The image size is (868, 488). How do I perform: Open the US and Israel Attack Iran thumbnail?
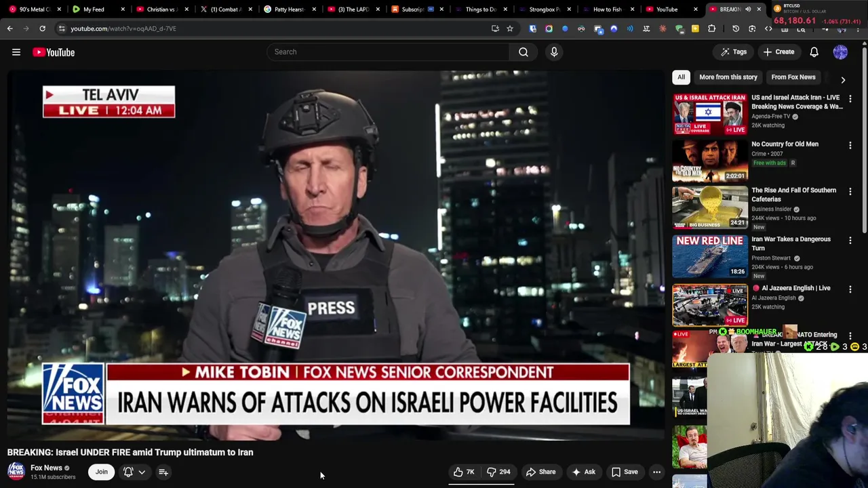point(709,113)
